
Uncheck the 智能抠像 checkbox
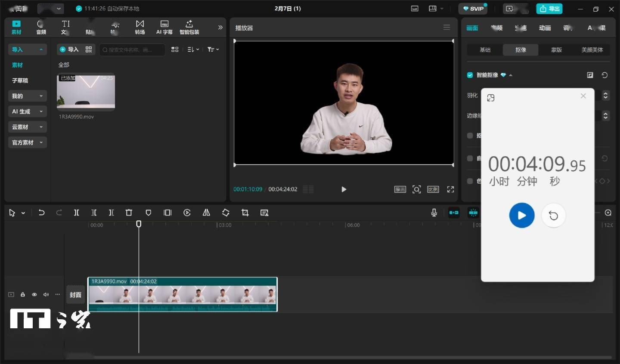pos(470,75)
